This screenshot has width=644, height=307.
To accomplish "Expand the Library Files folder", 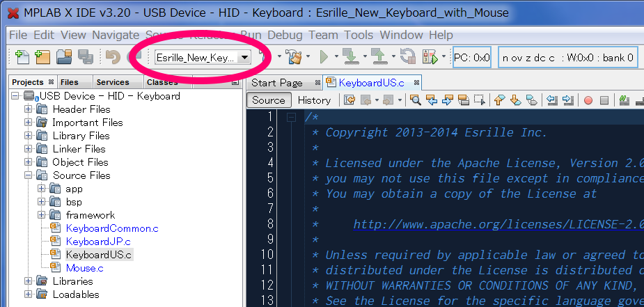I will pyautogui.click(x=28, y=136).
